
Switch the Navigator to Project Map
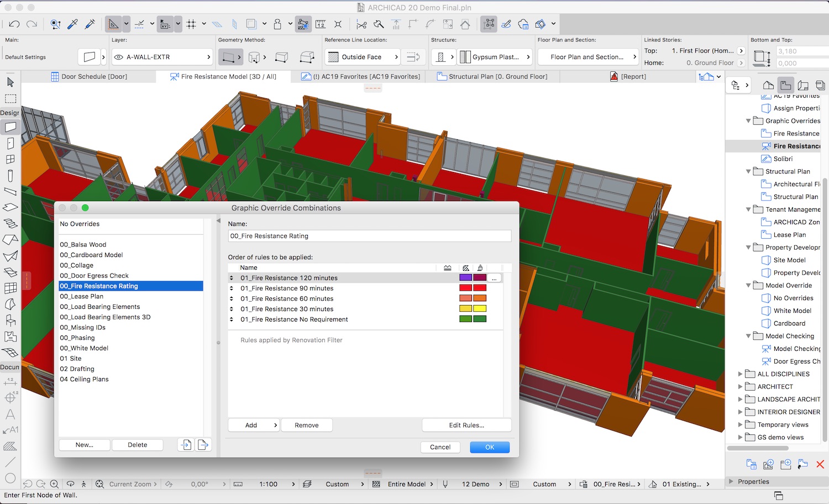(768, 85)
